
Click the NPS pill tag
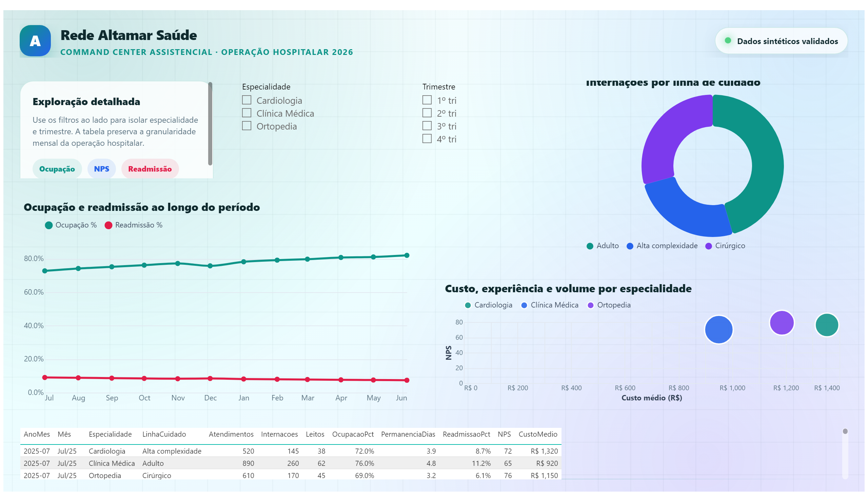(101, 169)
